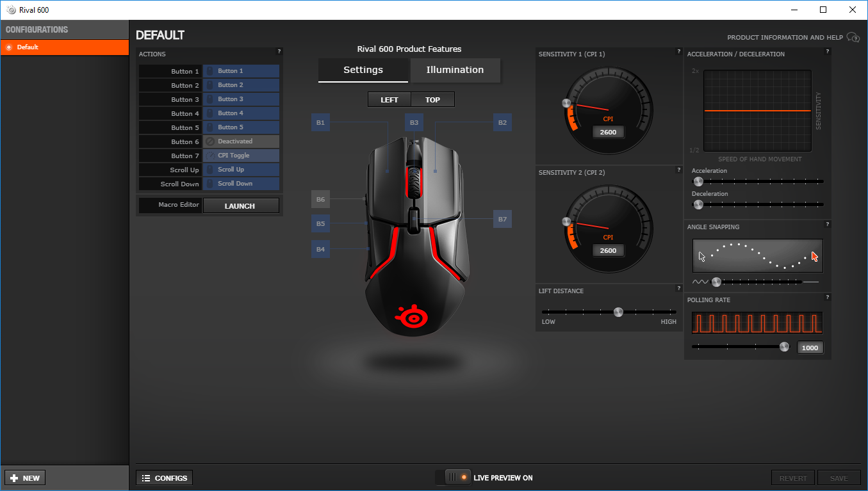Select the B7 button marker

point(502,219)
